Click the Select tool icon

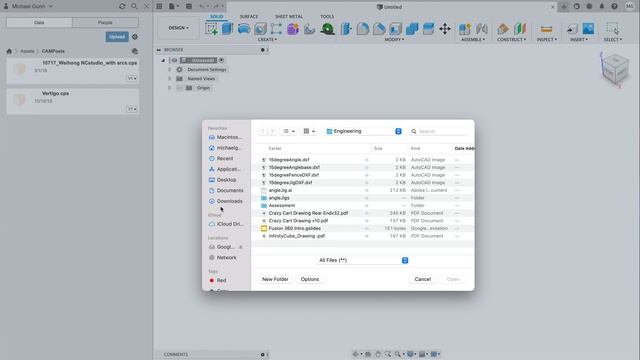click(x=613, y=29)
